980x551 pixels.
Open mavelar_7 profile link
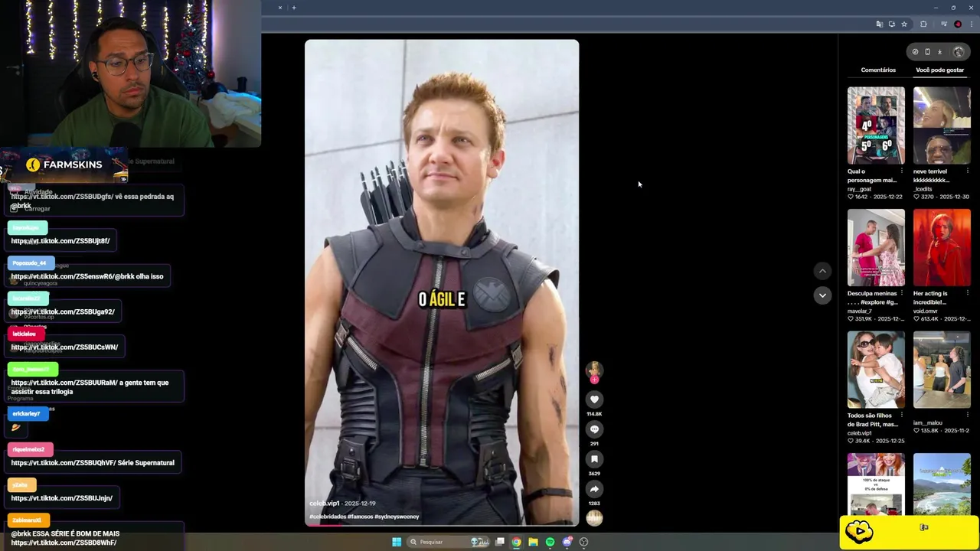pos(861,311)
